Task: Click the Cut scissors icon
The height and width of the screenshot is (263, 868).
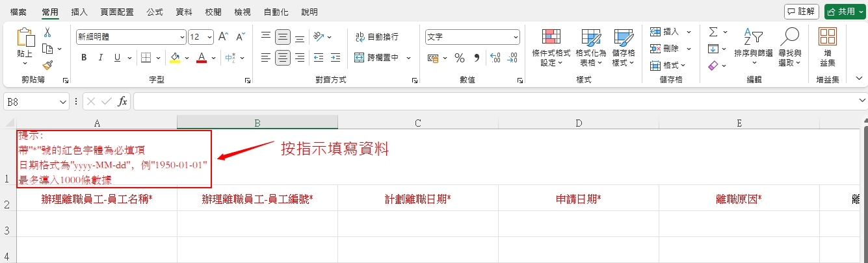Action: (x=47, y=32)
